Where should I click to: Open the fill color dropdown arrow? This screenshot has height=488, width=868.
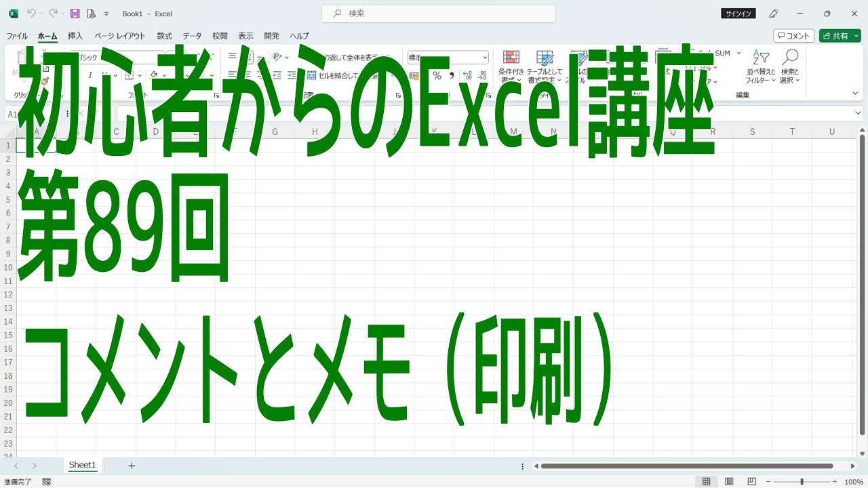point(164,75)
